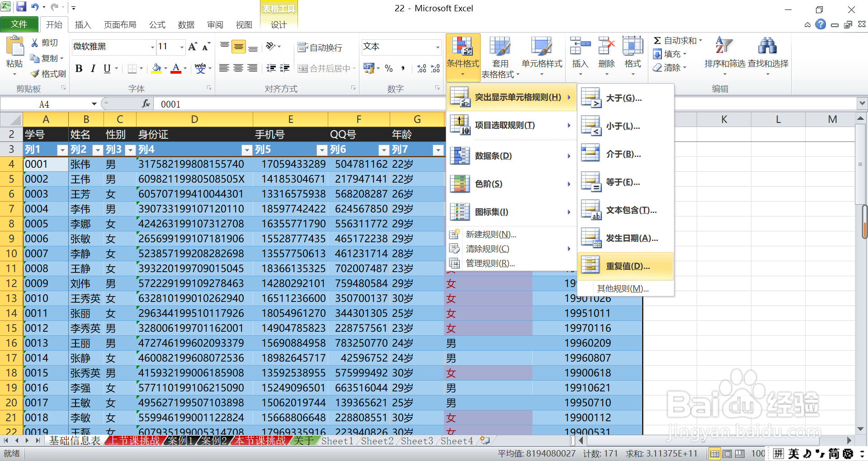Click the Cut (剪切) scissors icon
Image resolution: width=868 pixels, height=461 pixels.
pos(35,42)
